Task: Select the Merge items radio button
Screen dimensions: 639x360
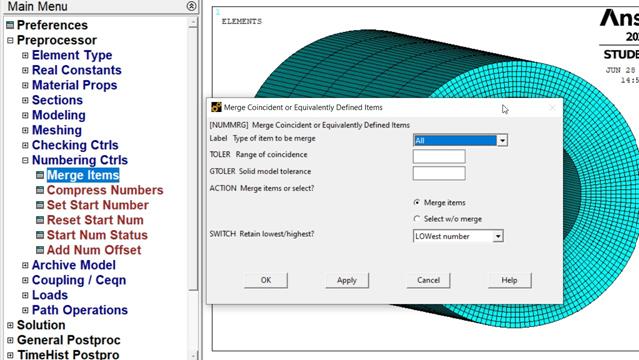Action: coord(416,202)
